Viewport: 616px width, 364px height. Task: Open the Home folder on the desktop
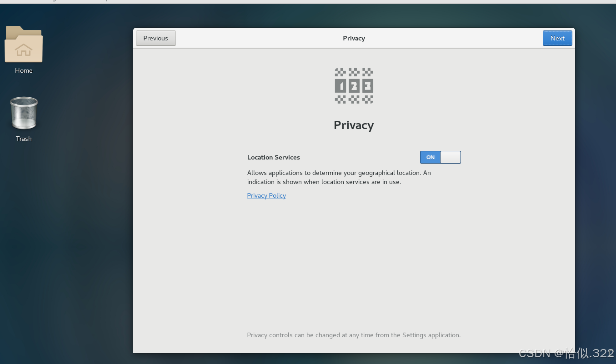(23, 44)
